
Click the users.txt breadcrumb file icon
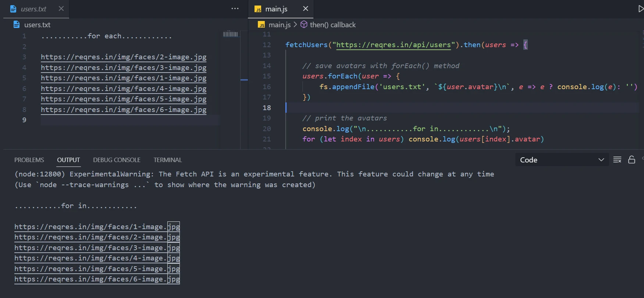(x=17, y=25)
